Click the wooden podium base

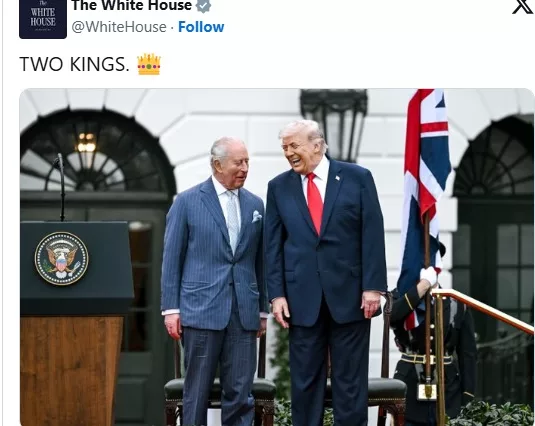(x=72, y=371)
